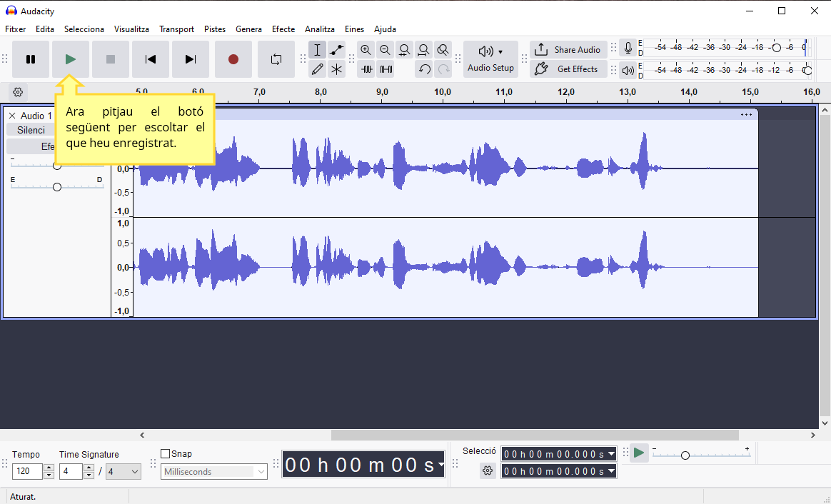The width and height of the screenshot is (831, 504).
Task: Open the selection end time format dropdown
Action: (612, 470)
